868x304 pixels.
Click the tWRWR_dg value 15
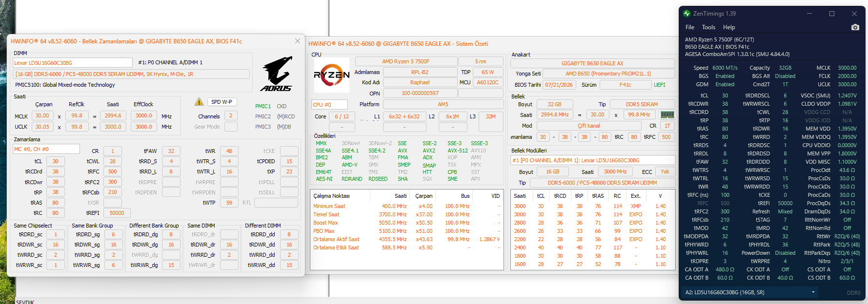click(x=171, y=265)
